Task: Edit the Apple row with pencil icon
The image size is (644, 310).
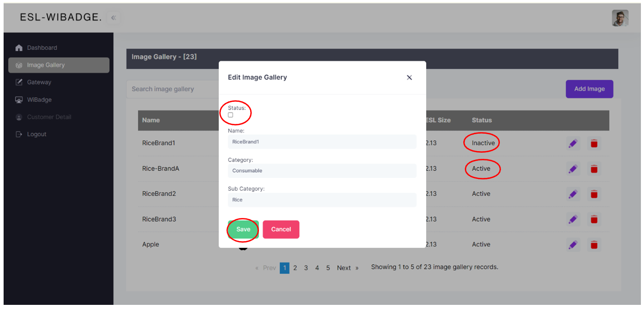Action: [573, 245]
